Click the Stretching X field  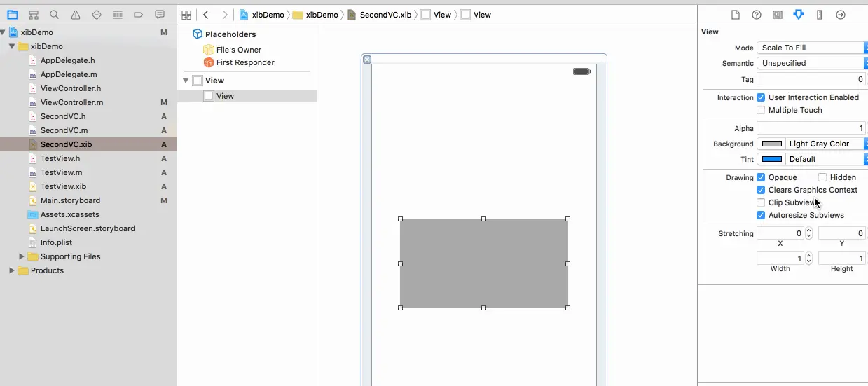click(780, 233)
